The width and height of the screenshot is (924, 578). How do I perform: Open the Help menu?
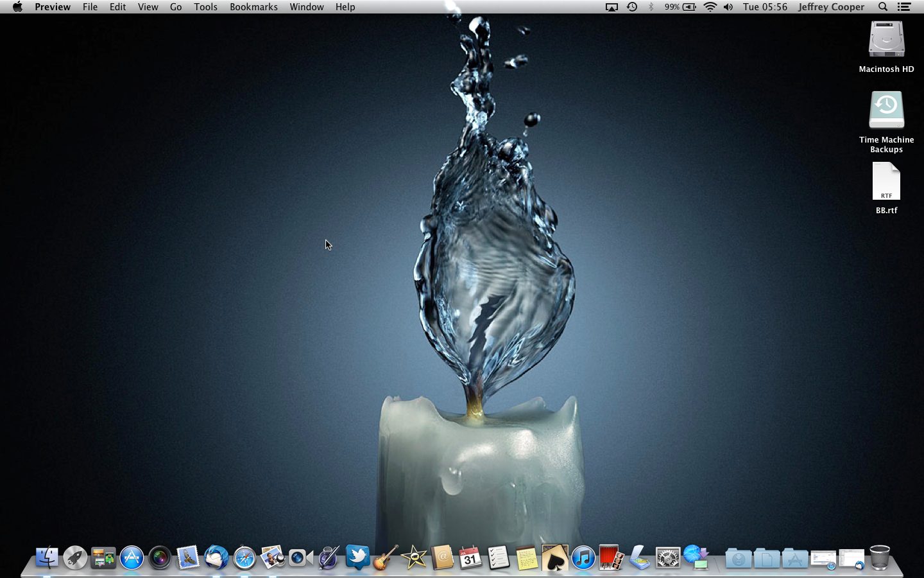pos(345,7)
